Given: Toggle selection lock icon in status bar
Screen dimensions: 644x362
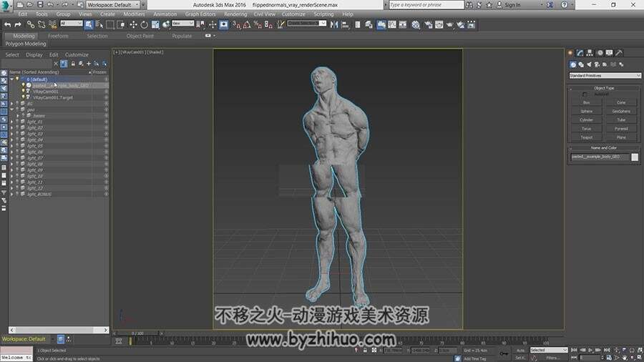Looking at the screenshot, I should [365, 350].
